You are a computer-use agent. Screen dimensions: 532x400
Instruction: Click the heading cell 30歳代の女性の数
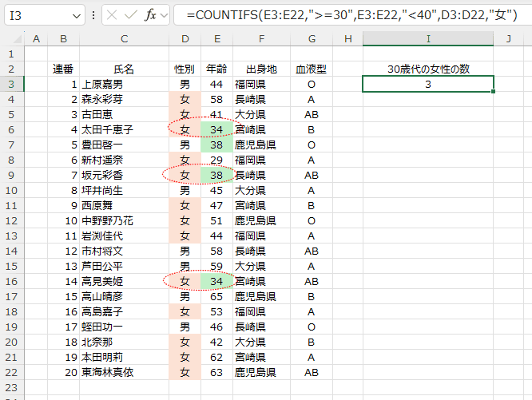(x=428, y=69)
